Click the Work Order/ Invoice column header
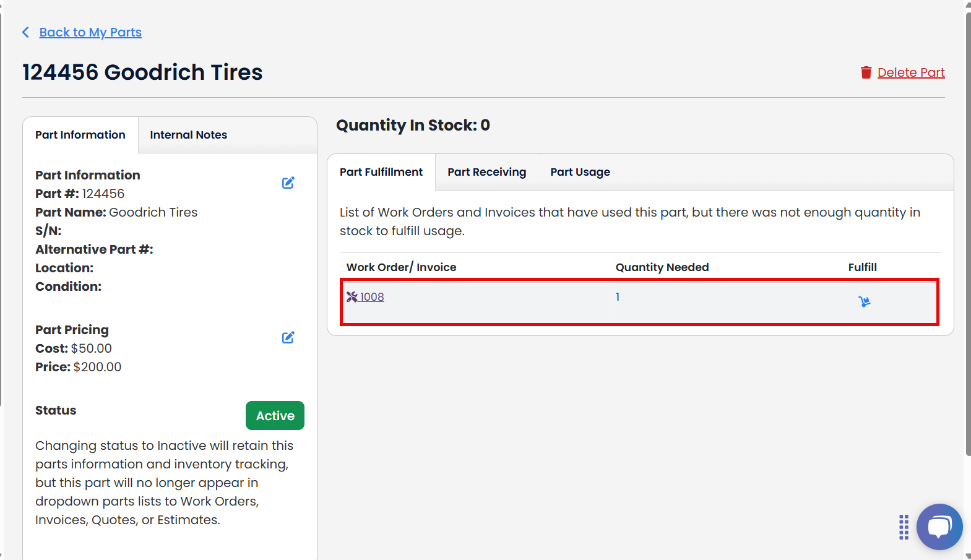This screenshot has width=971, height=560. (x=401, y=267)
